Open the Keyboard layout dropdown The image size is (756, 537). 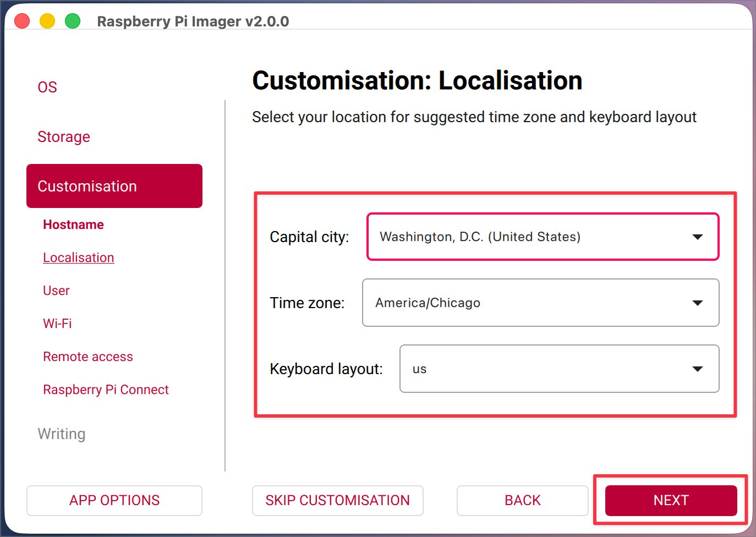point(559,369)
